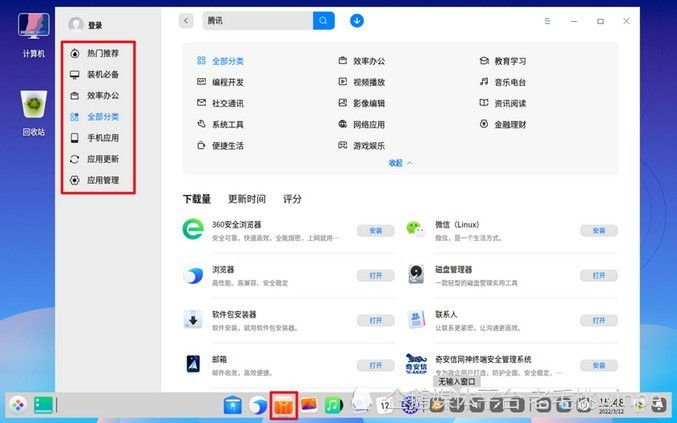Open the music player in the dock
Viewport: 677px width, 423px height.
click(334, 405)
